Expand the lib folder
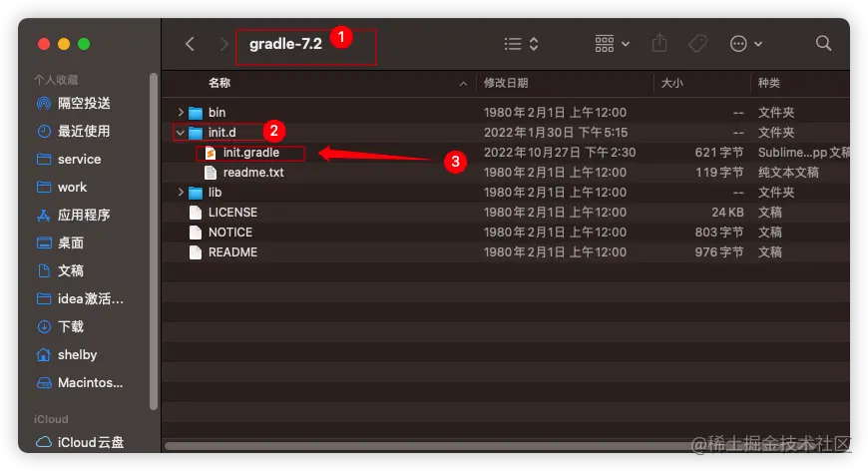The width and height of the screenshot is (868, 471). tap(181, 192)
